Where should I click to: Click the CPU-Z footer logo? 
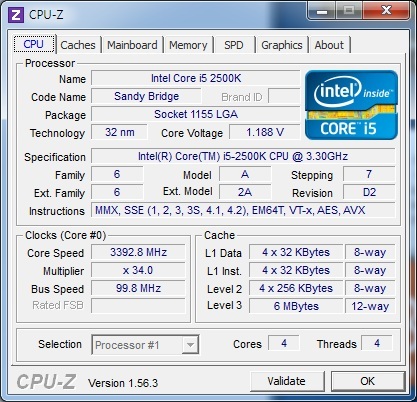tap(46, 381)
